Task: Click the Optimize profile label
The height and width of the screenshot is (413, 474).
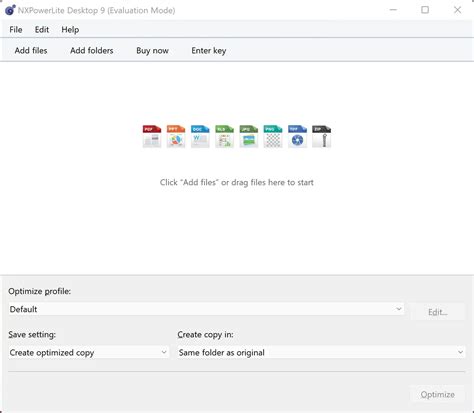Action: 39,291
